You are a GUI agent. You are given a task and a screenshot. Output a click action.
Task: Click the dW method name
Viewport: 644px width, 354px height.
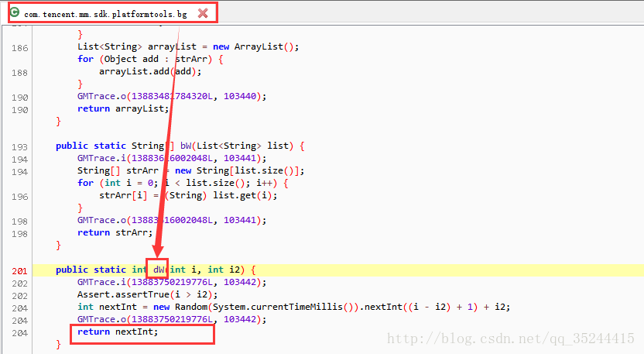coord(159,270)
